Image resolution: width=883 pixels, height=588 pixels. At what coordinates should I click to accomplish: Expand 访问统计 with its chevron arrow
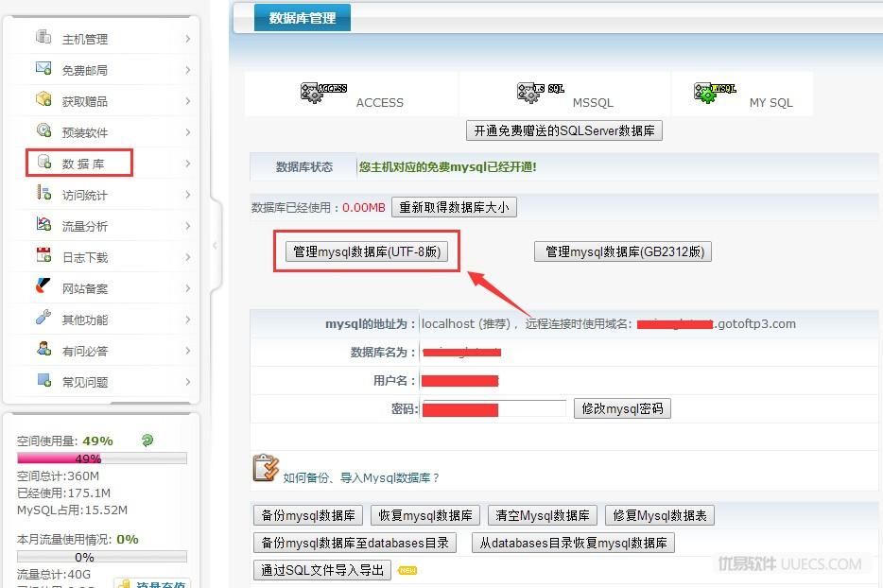click(x=187, y=195)
